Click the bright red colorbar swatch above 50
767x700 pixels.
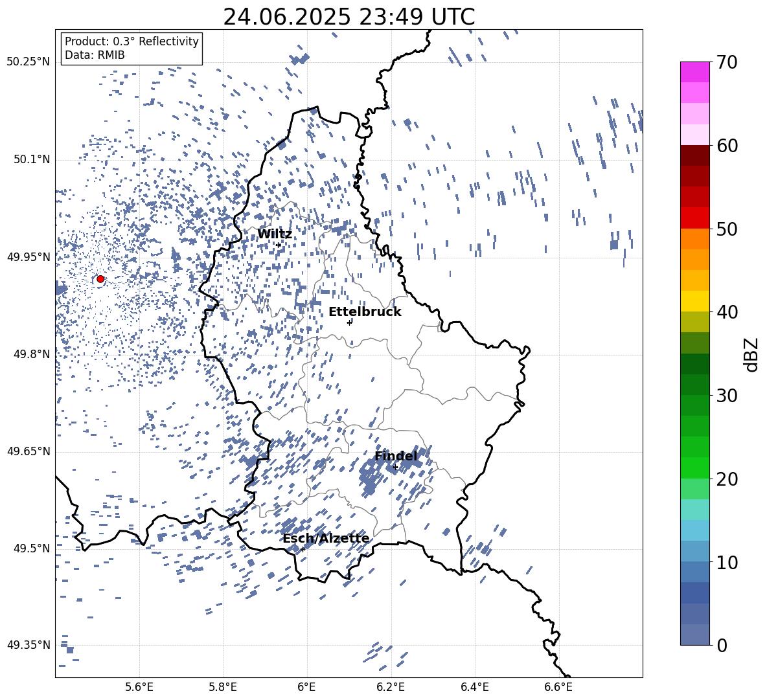tap(694, 218)
